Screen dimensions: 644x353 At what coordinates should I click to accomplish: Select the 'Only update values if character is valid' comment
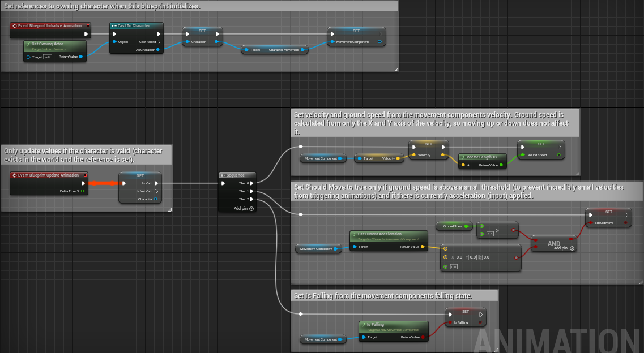(87, 155)
